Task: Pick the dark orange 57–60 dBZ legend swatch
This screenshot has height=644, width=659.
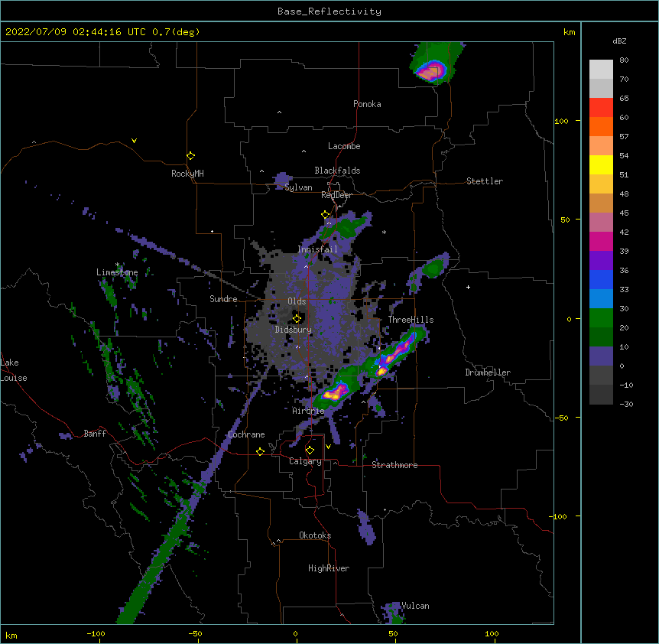Action: coord(601,126)
